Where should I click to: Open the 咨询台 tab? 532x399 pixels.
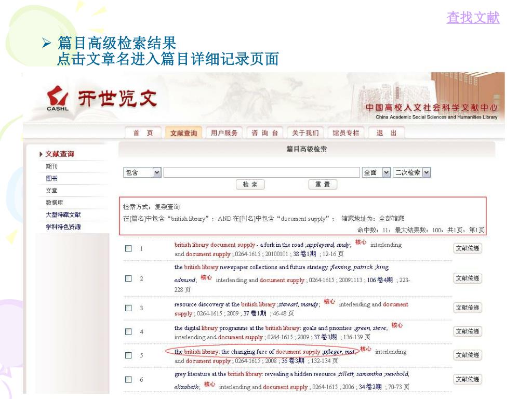[265, 133]
